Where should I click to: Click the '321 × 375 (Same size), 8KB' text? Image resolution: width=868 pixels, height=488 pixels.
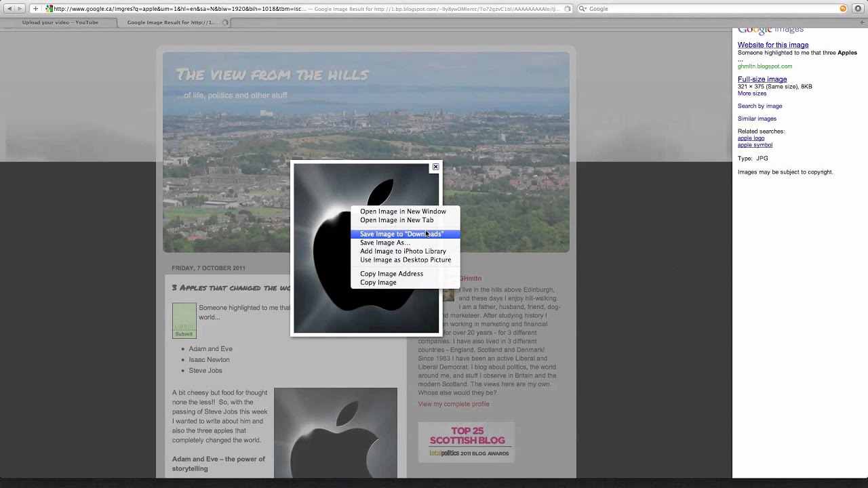pos(775,87)
